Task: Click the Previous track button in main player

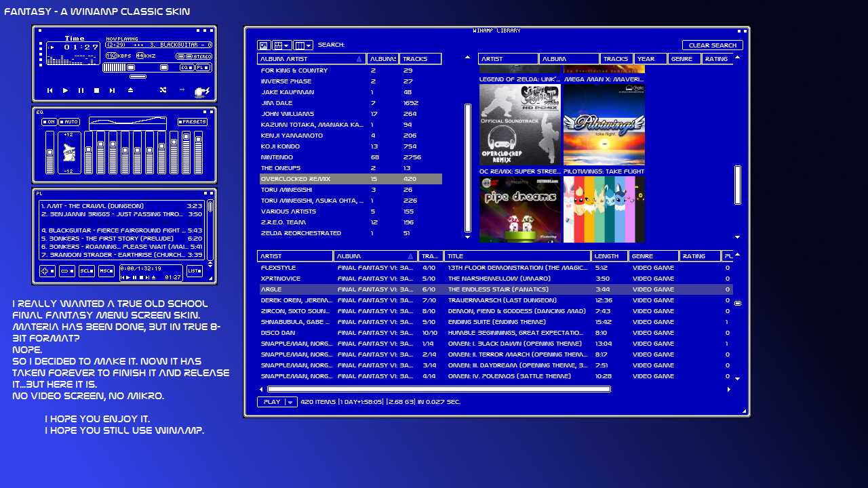Action: pyautogui.click(x=50, y=90)
